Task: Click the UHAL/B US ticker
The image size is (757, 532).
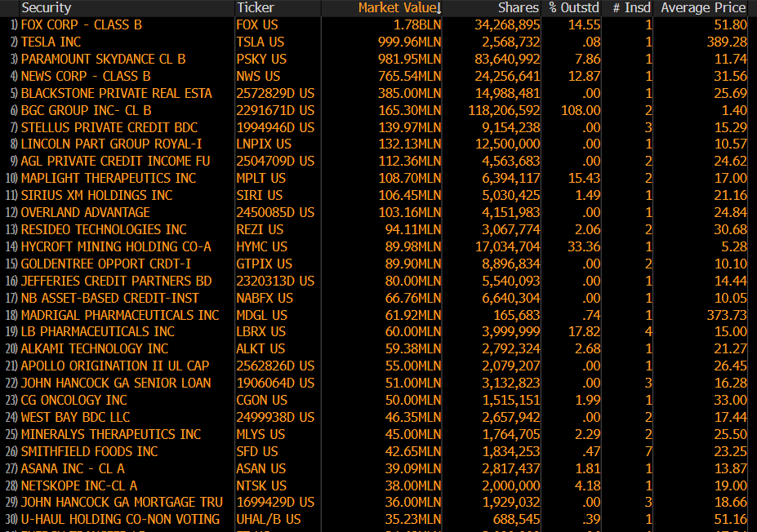Action: tap(269, 520)
